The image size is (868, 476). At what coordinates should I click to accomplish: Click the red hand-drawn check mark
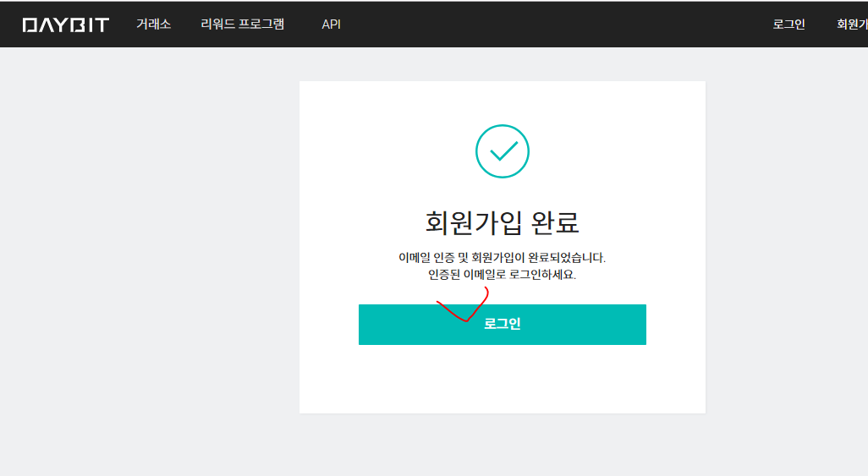pos(463,304)
